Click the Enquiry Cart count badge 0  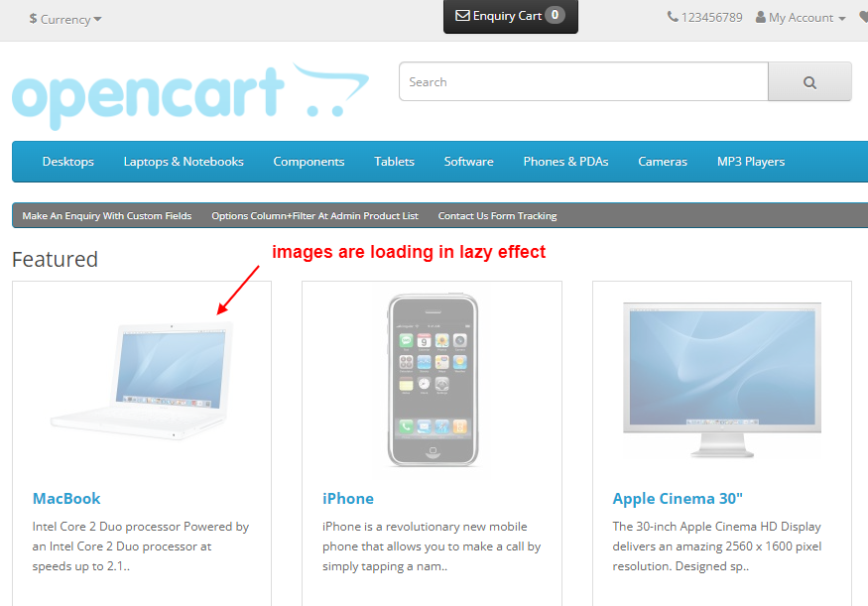555,15
